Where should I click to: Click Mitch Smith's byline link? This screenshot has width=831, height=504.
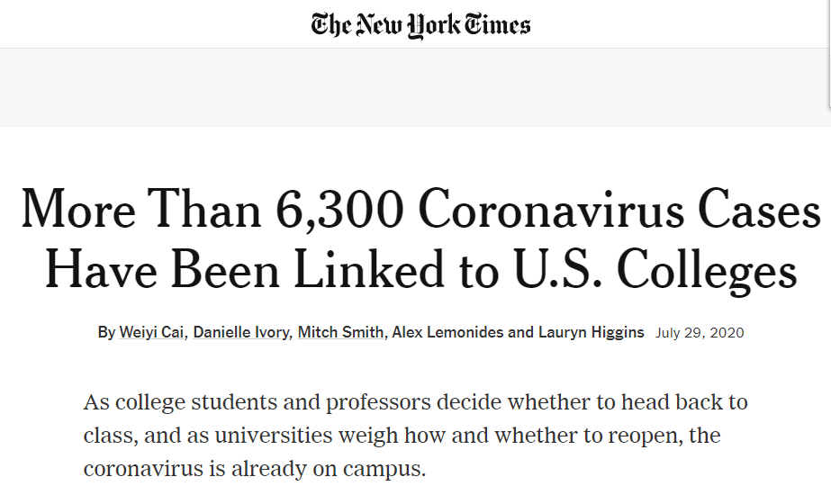tap(341, 332)
